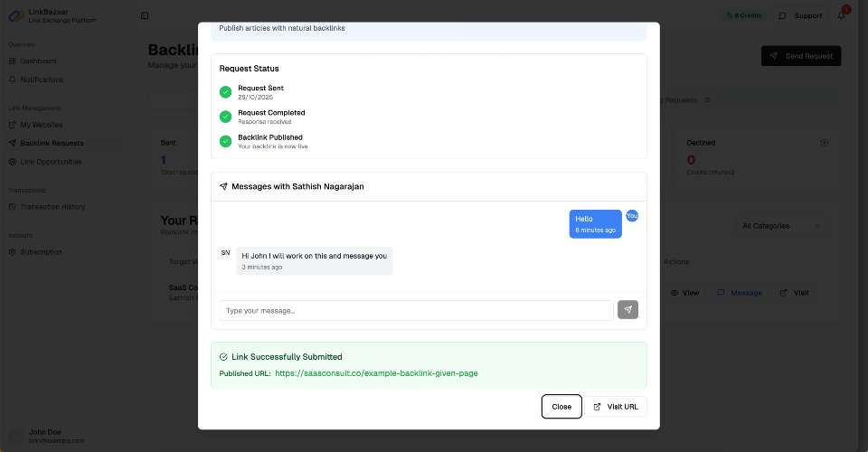The image size is (868, 452).
Task: Click the Messages with Sathish Nagarajan header icon
Action: (223, 186)
